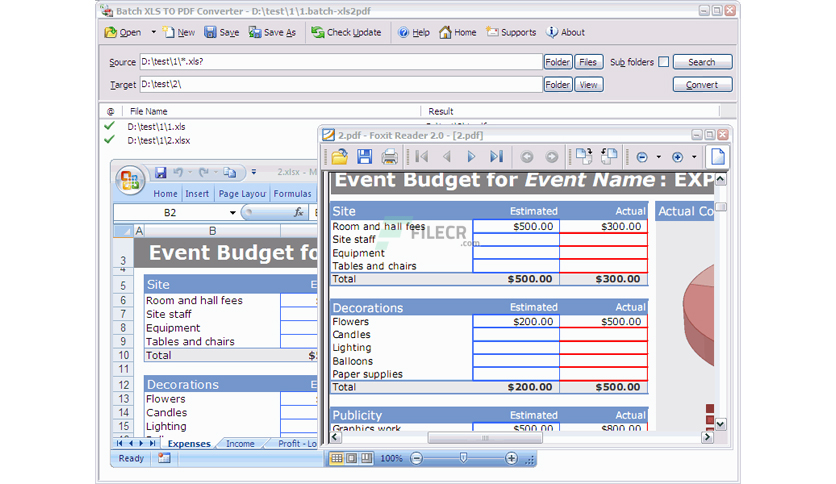Screen dimensions: 836x484
Task: Select the D:\test\1\1.xls file row
Action: 156,127
